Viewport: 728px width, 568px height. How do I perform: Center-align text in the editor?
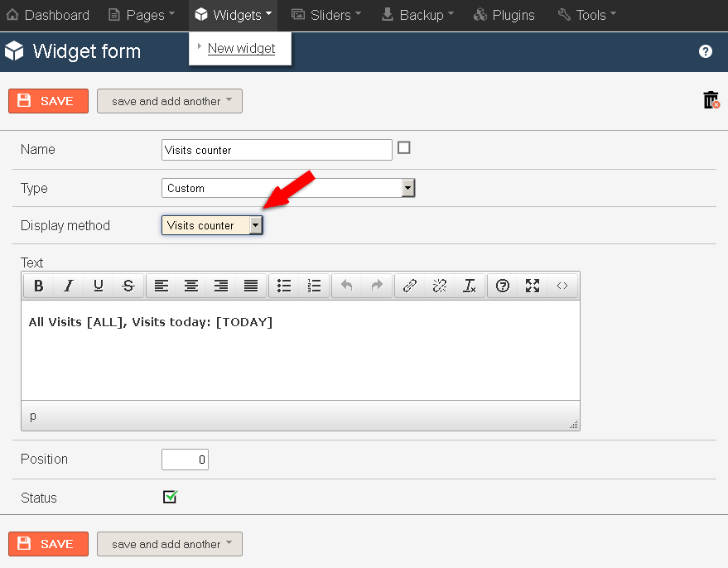[x=191, y=286]
